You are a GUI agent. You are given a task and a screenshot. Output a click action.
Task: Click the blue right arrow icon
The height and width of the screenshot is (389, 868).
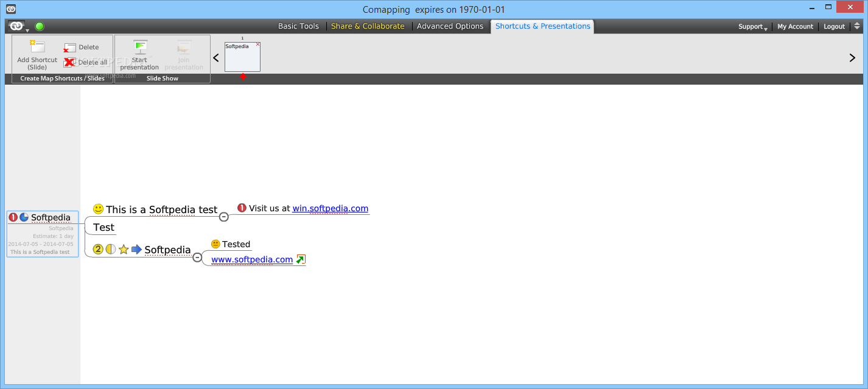point(136,249)
